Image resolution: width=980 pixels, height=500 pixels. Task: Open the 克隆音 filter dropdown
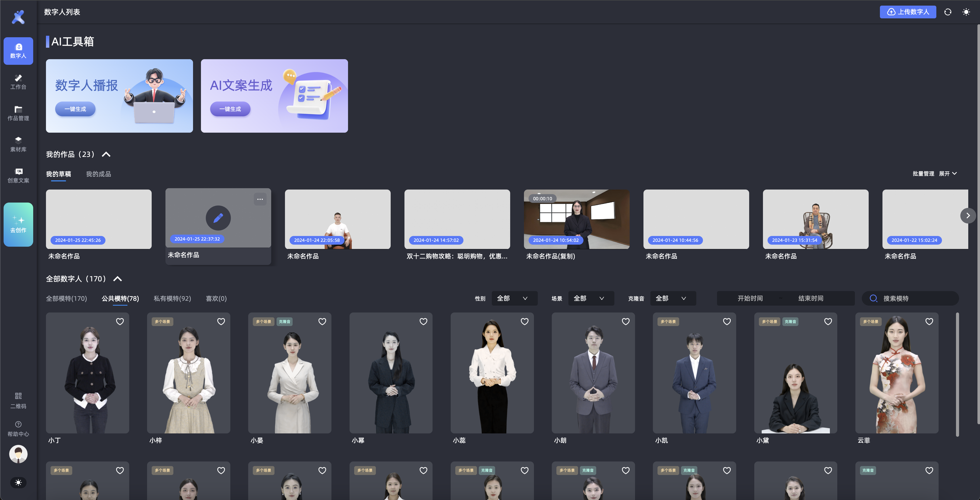(673, 298)
